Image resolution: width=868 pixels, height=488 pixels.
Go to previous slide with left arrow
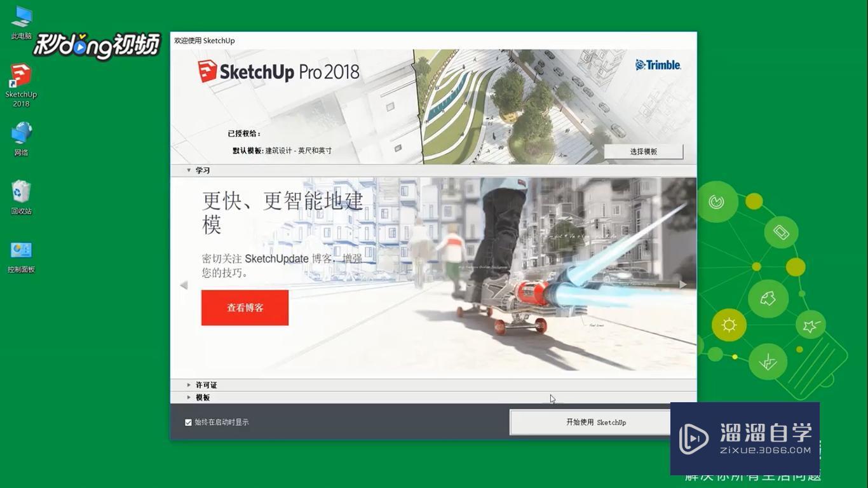184,285
